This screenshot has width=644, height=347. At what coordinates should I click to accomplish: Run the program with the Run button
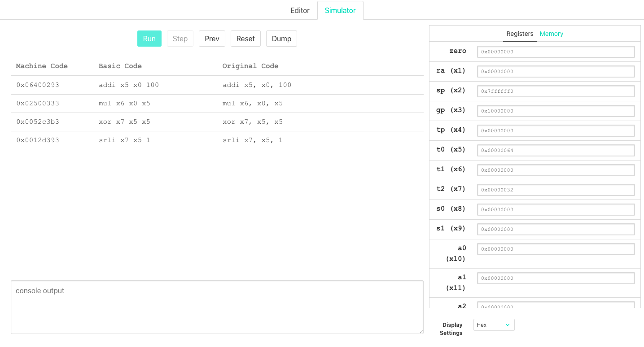[x=149, y=39]
